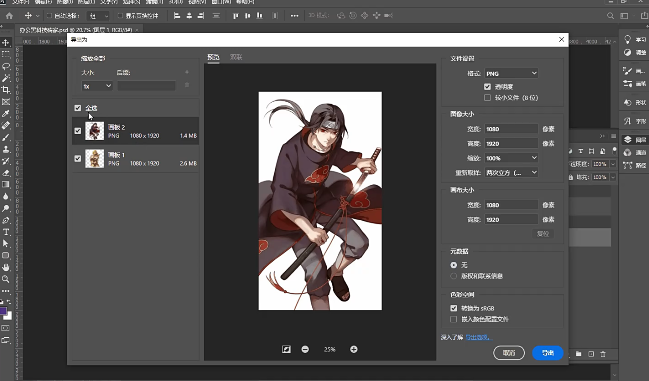Click the trash icon in Layers panel bottom
Viewport: 649px width, 381px height.
pyautogui.click(x=603, y=354)
